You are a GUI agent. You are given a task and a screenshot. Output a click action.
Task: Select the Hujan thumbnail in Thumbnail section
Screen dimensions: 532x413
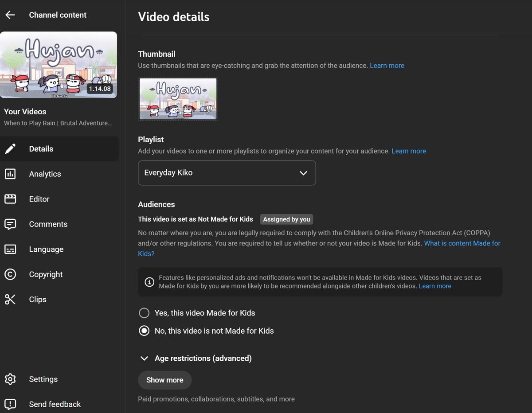point(178,99)
